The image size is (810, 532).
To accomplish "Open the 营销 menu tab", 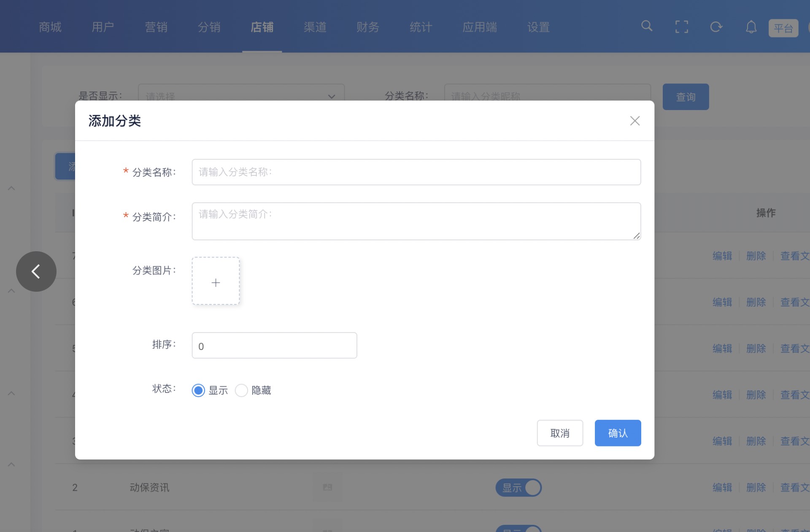I will (x=156, y=27).
